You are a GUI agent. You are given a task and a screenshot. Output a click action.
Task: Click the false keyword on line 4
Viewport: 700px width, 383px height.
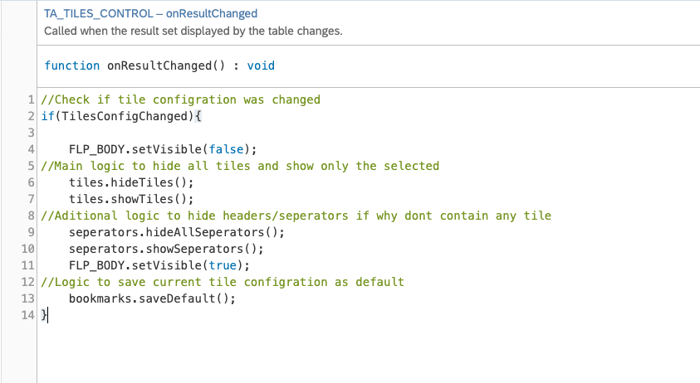point(226,149)
